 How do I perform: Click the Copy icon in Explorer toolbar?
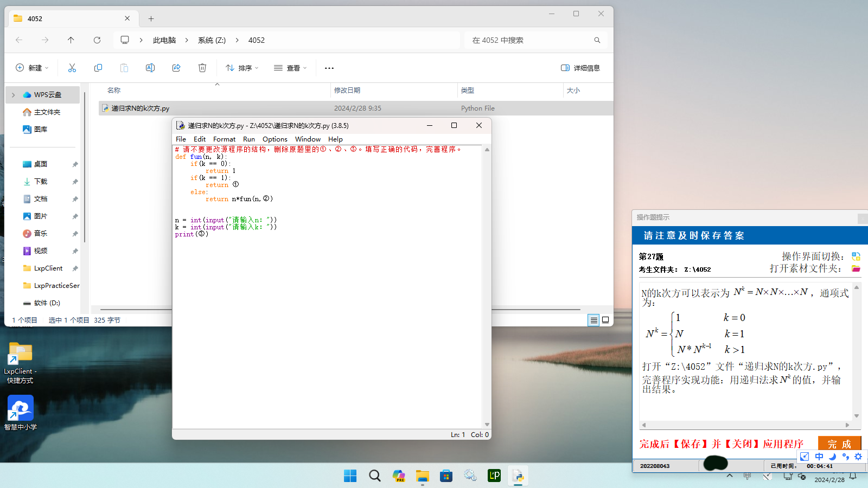98,68
